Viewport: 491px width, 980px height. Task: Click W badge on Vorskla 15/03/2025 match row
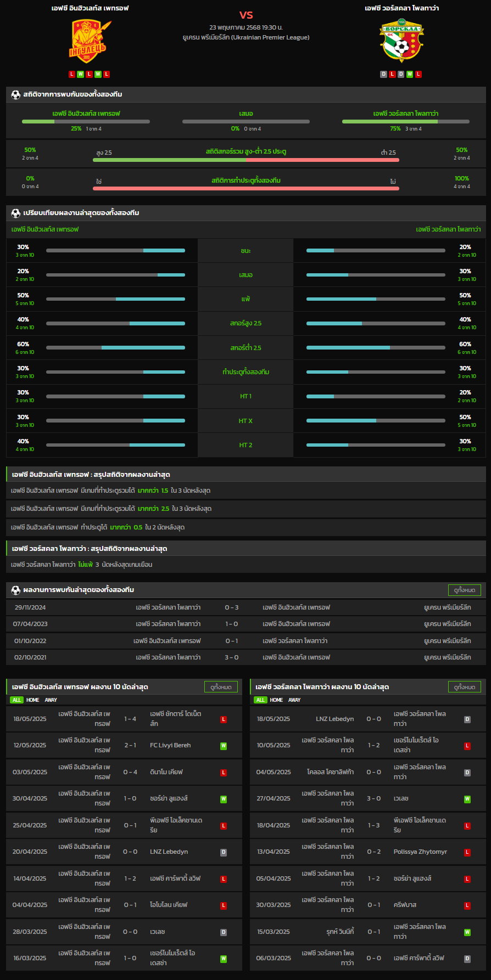tap(467, 932)
